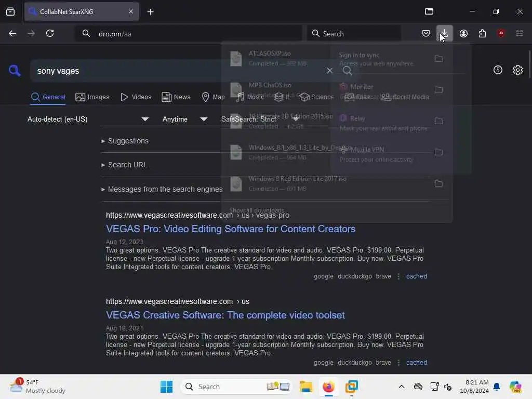Switch to the Social Media tab
Image resolution: width=532 pixels, height=399 pixels.
(405, 97)
